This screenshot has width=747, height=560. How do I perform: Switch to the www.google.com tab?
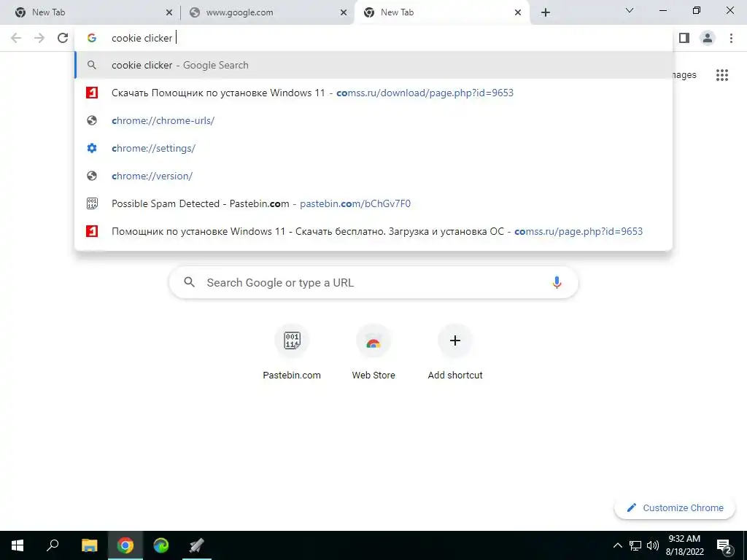click(x=267, y=12)
